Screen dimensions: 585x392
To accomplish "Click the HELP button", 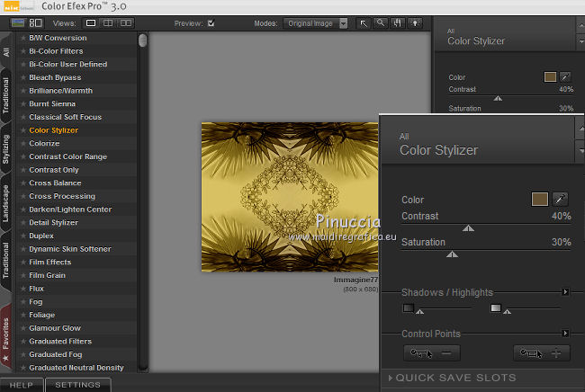I will coord(22,385).
